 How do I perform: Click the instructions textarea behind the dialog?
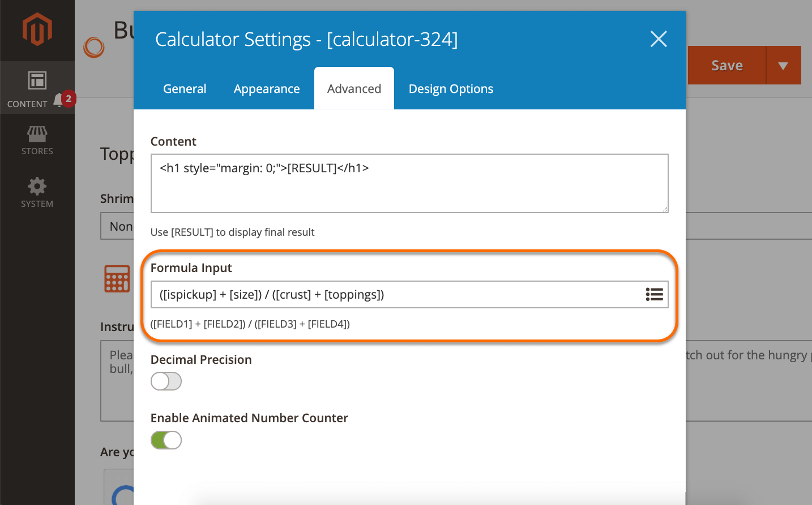pyautogui.click(x=117, y=380)
